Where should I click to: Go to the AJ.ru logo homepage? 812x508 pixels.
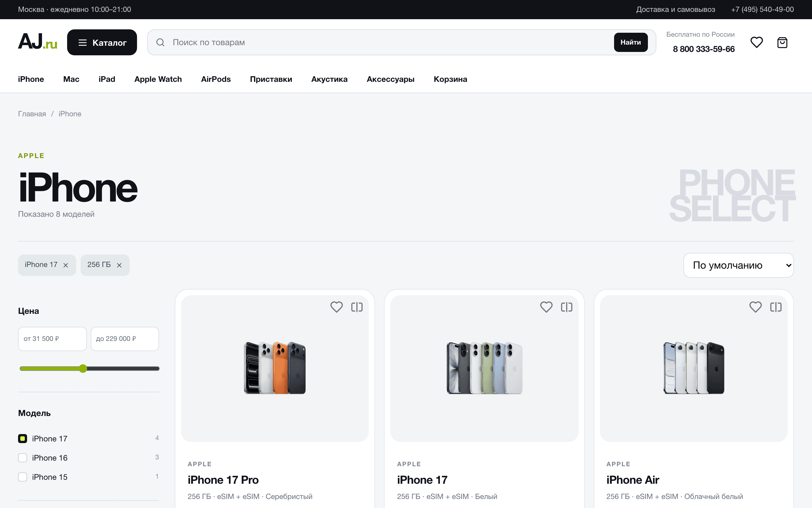(x=37, y=42)
